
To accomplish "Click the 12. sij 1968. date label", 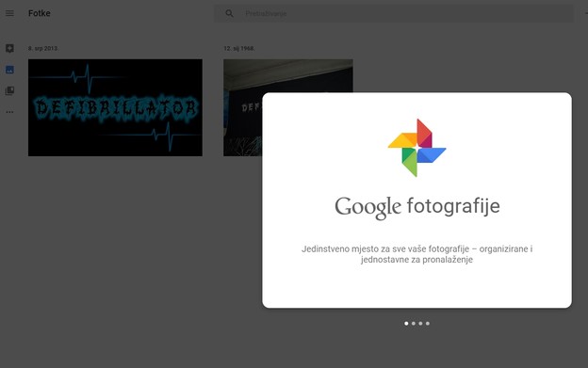I will pyautogui.click(x=239, y=48).
